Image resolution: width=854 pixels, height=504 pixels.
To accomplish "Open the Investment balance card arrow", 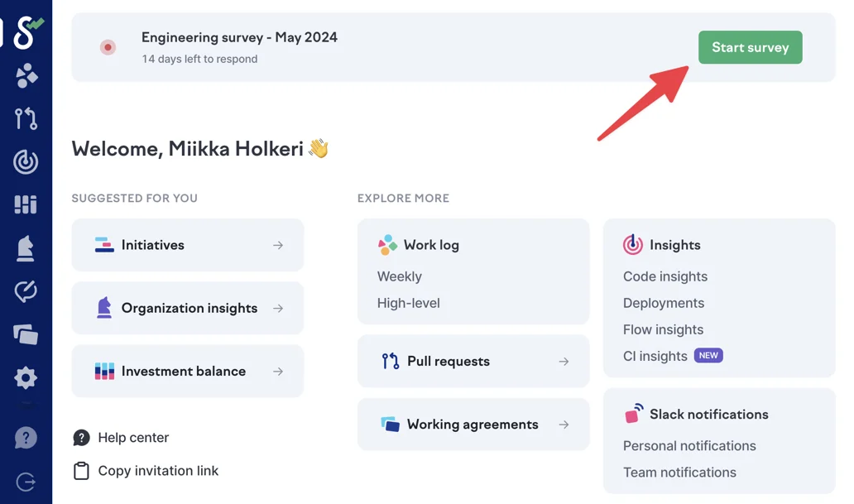I will coord(278,371).
